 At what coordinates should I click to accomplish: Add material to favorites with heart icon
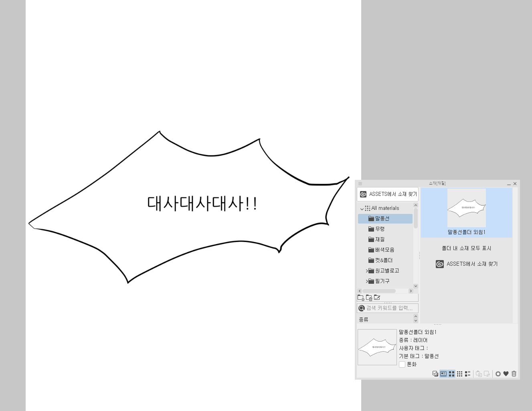coord(506,374)
